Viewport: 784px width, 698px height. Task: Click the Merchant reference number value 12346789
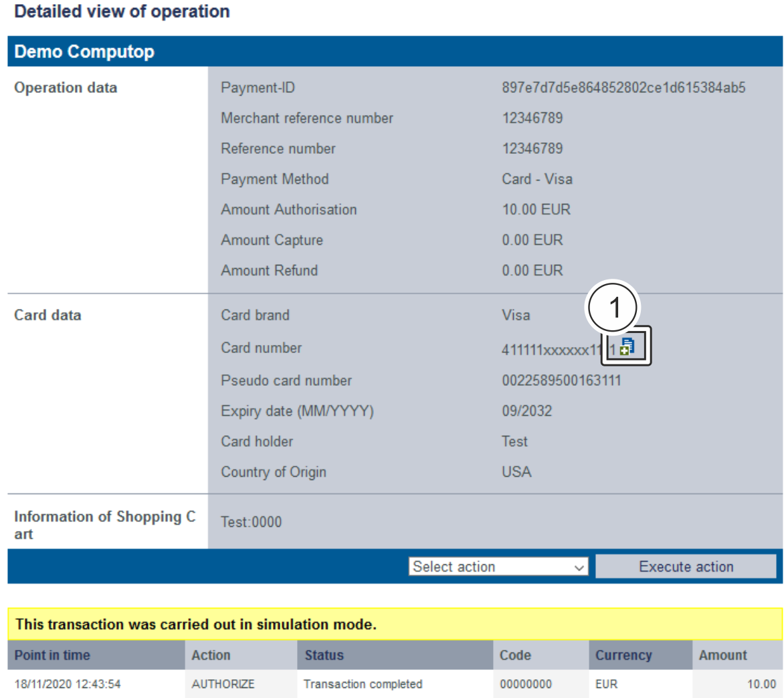(532, 118)
